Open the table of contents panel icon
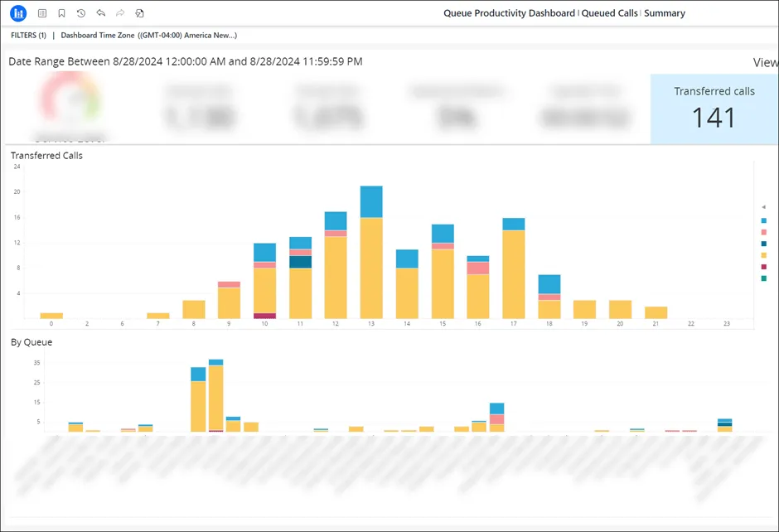779x532 pixels. (42, 13)
